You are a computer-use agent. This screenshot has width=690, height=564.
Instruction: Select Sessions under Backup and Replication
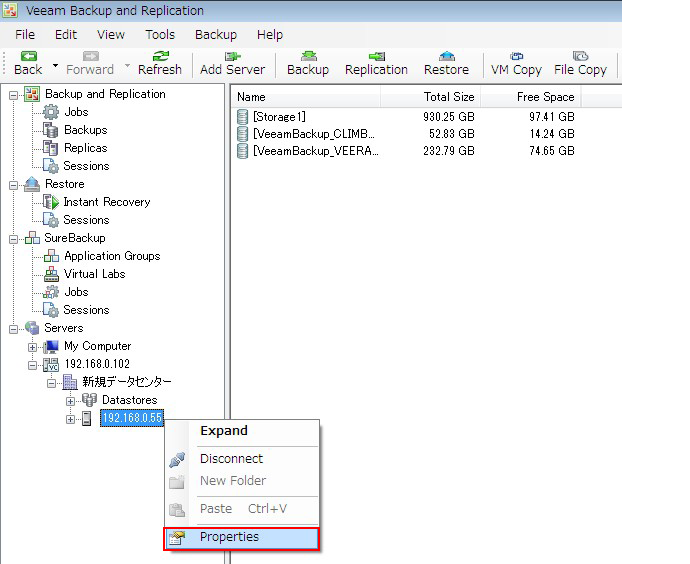click(86, 166)
